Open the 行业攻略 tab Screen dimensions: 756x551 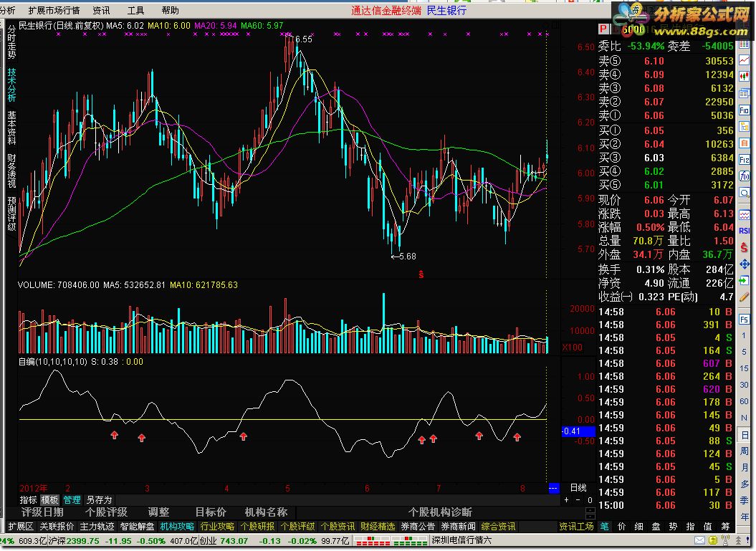[x=217, y=527]
